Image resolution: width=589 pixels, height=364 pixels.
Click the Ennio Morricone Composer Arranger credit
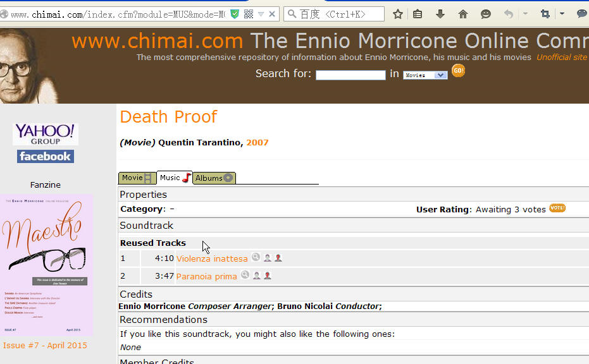(x=195, y=306)
